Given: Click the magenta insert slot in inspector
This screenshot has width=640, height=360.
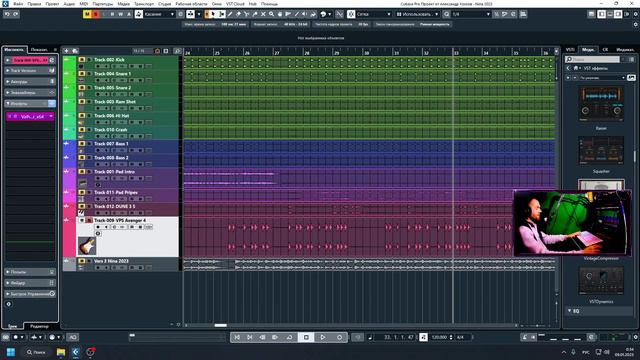Looking at the screenshot, I should click(30, 117).
